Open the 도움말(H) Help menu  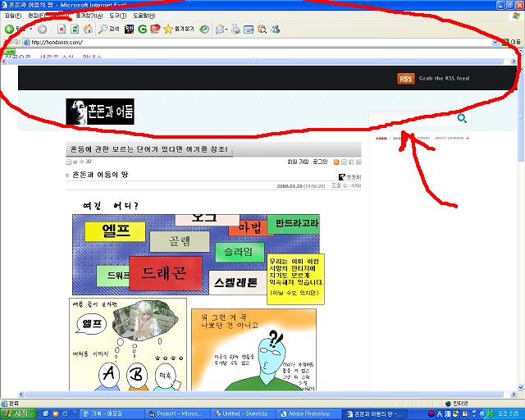click(144, 16)
